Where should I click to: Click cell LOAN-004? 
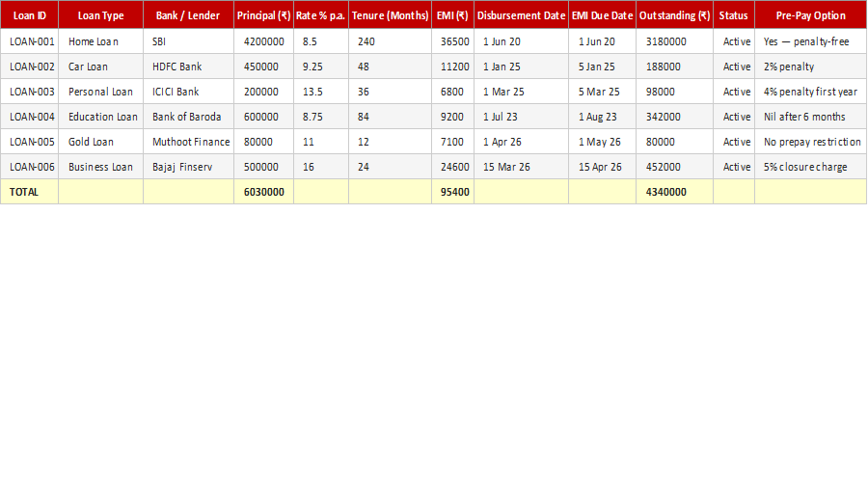(29, 117)
